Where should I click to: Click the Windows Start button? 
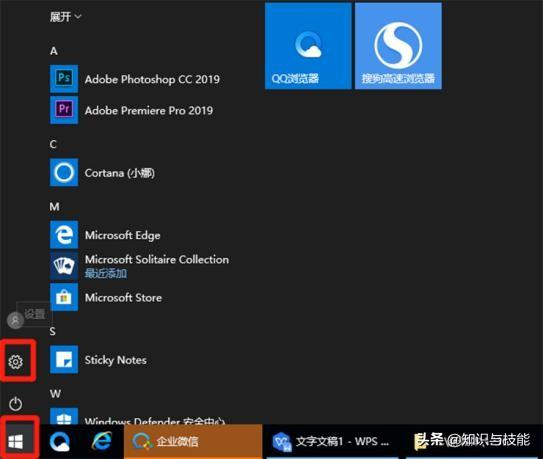point(16,441)
